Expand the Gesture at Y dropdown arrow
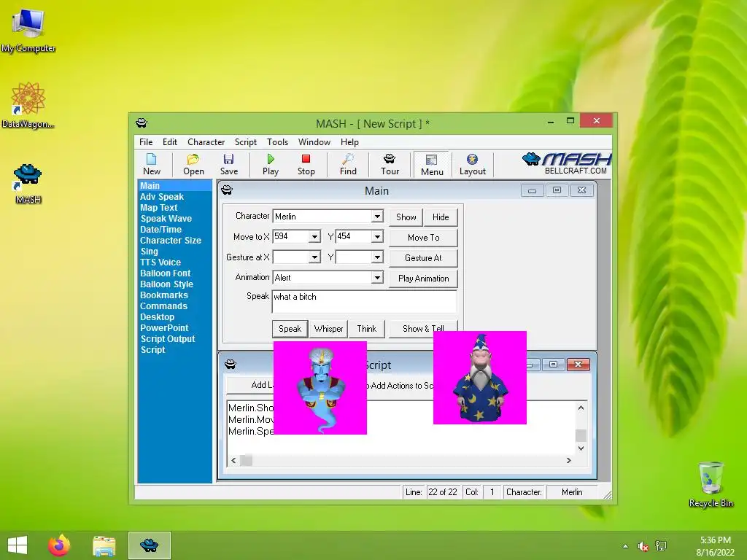747x560 pixels. [377, 257]
